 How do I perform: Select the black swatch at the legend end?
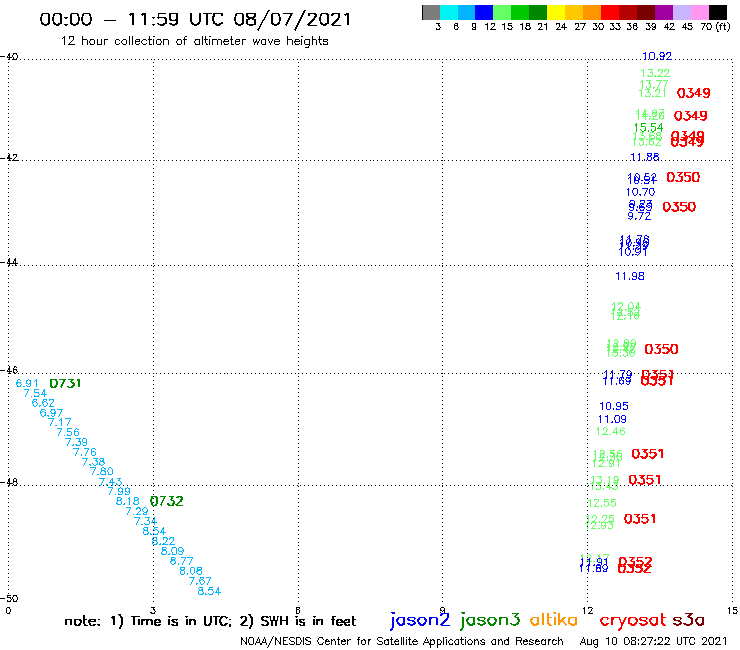[717, 12]
